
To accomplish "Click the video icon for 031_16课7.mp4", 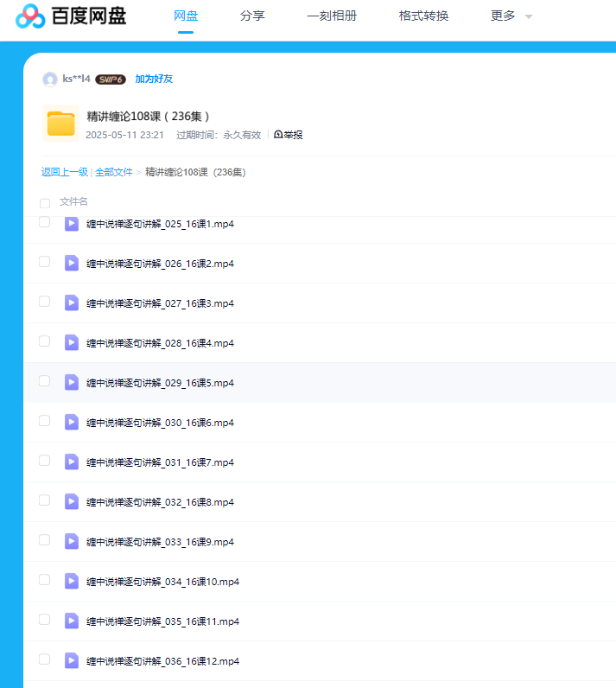I will 72,462.
